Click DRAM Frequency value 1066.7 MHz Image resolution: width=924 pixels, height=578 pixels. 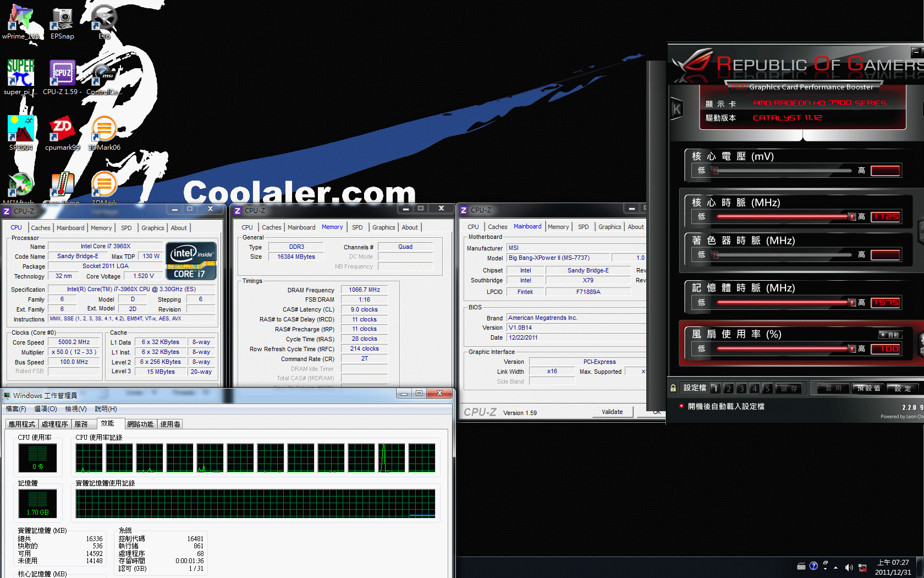point(365,290)
